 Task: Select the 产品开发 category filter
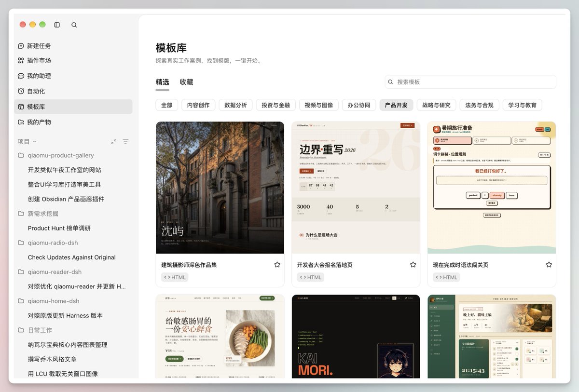click(x=396, y=105)
